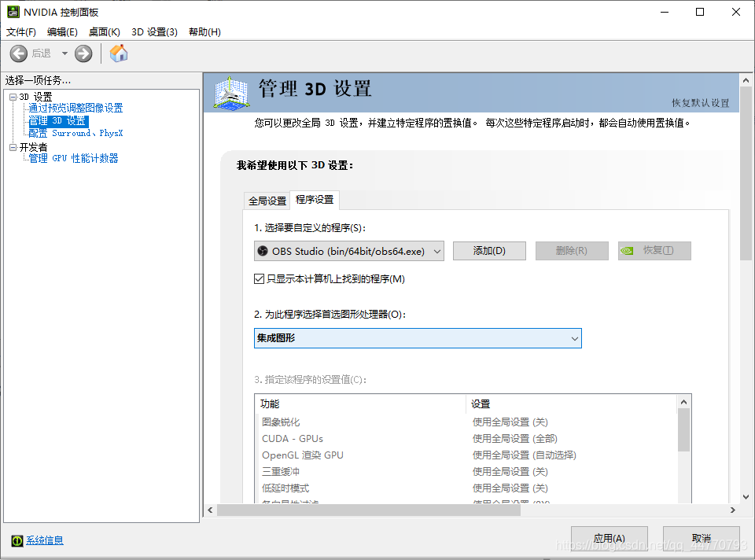The height and width of the screenshot is (560, 755).
Task: Maximize the NVIDIA 控制面板 window
Action: [x=700, y=12]
